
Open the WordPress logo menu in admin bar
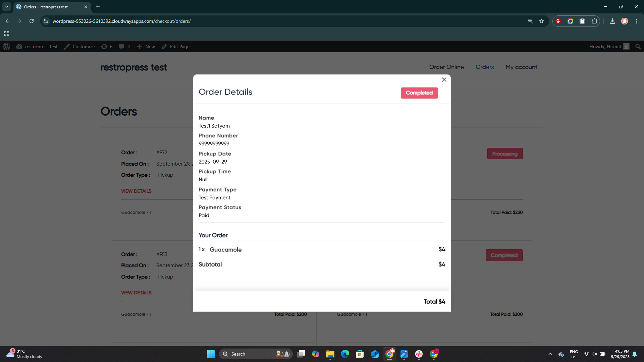[6, 47]
